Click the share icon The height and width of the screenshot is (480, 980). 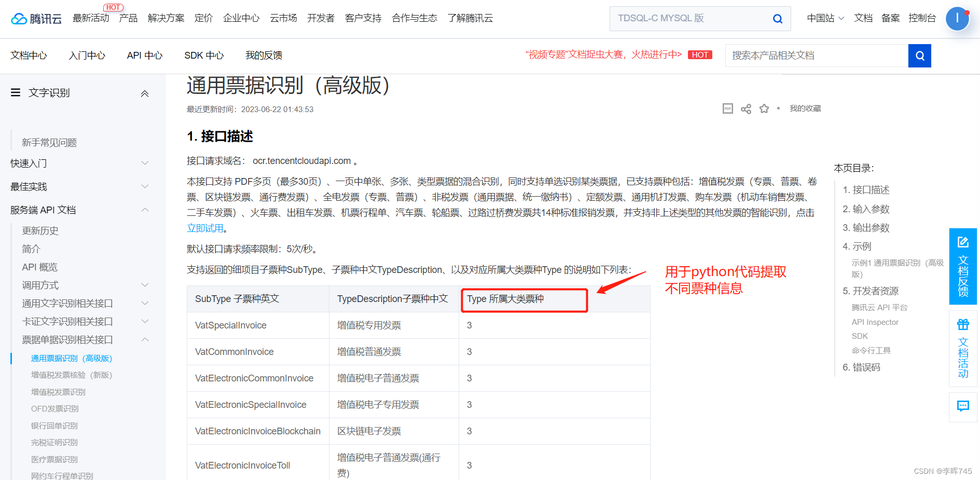coord(746,108)
